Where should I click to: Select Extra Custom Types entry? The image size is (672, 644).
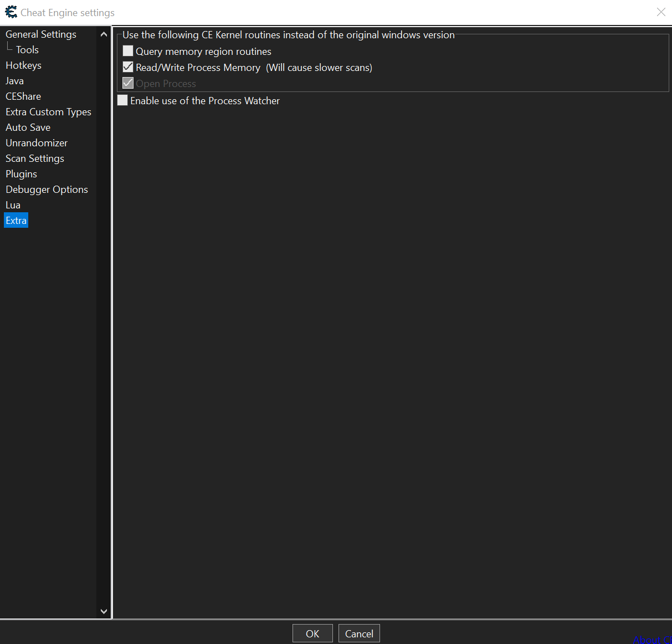tap(48, 112)
